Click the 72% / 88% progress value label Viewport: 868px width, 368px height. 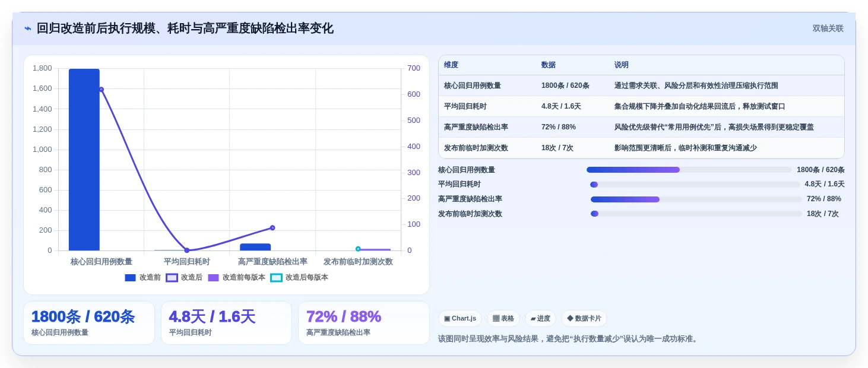tap(824, 199)
